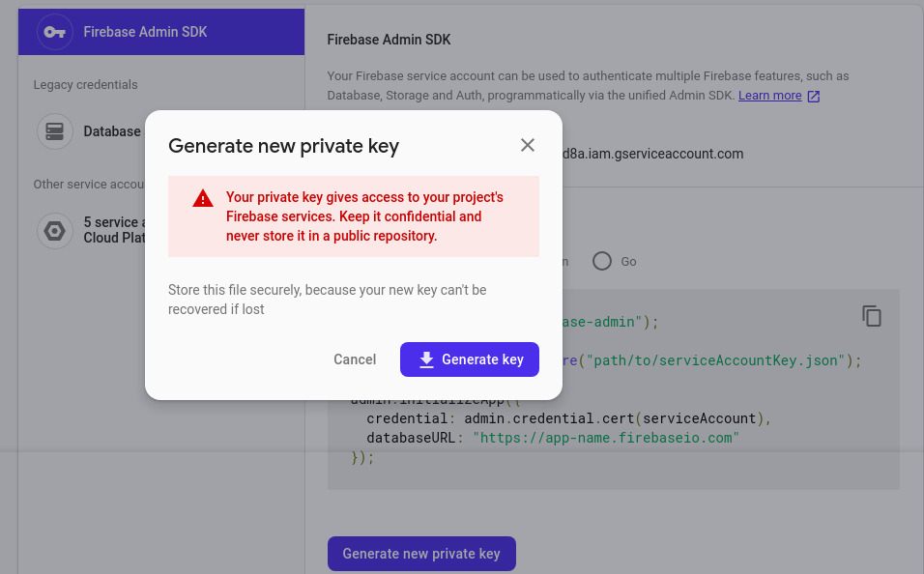Screen dimensions: 924x574
Task: Click the download icon on Generate key
Action: coord(426,359)
